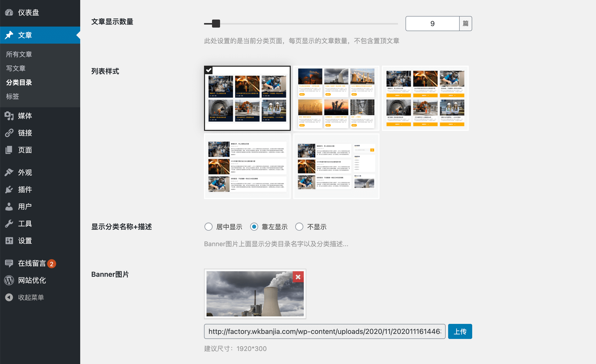
Task: Select the 居中显示 radio option
Action: [x=208, y=227]
